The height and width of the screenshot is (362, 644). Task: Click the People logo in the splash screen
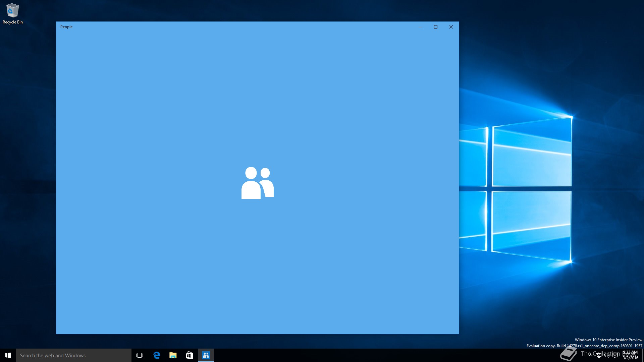(x=257, y=183)
